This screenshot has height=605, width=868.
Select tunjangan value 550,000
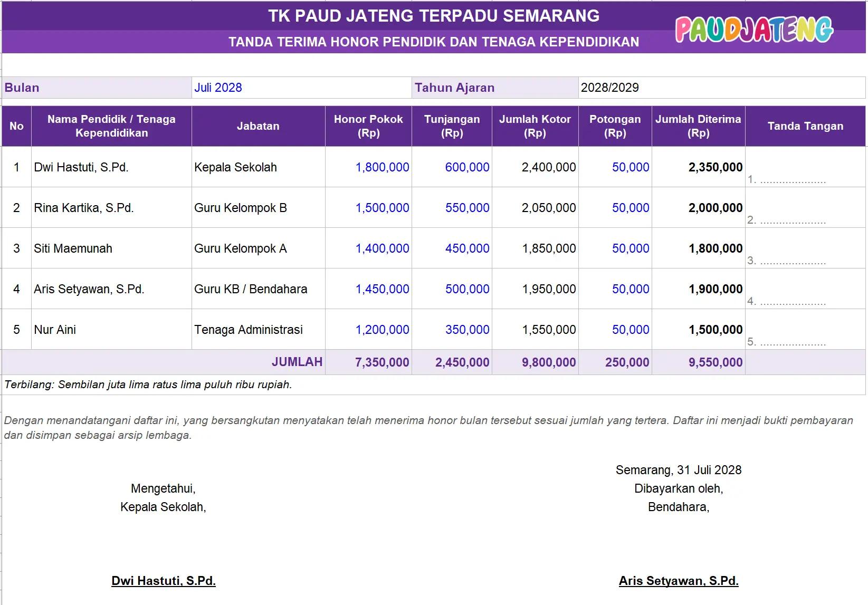pos(452,208)
